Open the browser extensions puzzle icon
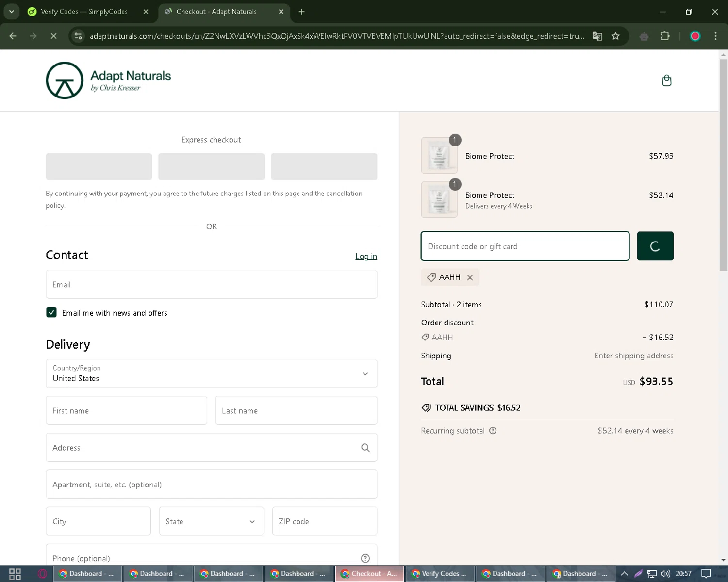The width and height of the screenshot is (728, 582). pyautogui.click(x=665, y=36)
